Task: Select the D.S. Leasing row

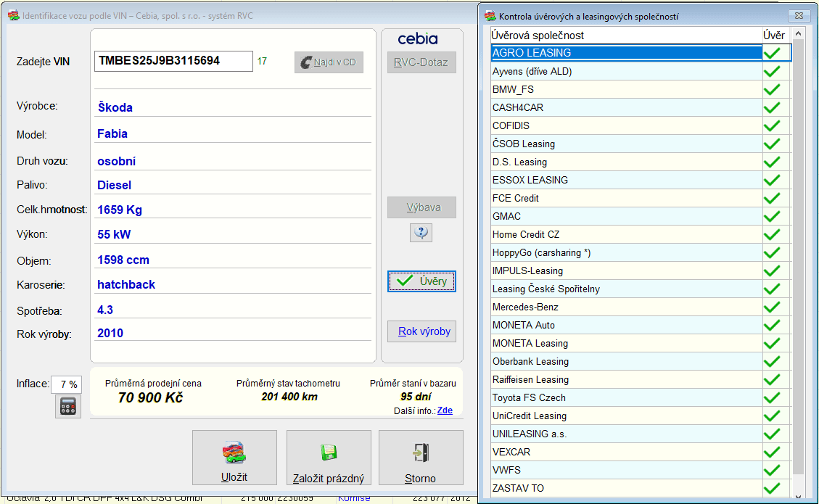Action: 641,162
